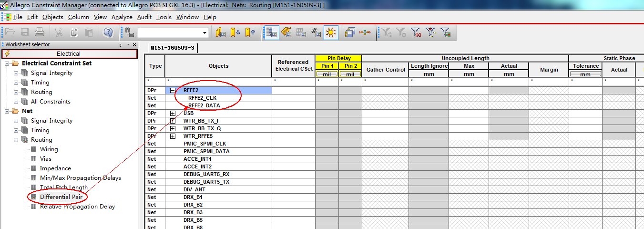Click the Copy toolbar icon
The width and height of the screenshot is (644, 229).
click(74, 32)
